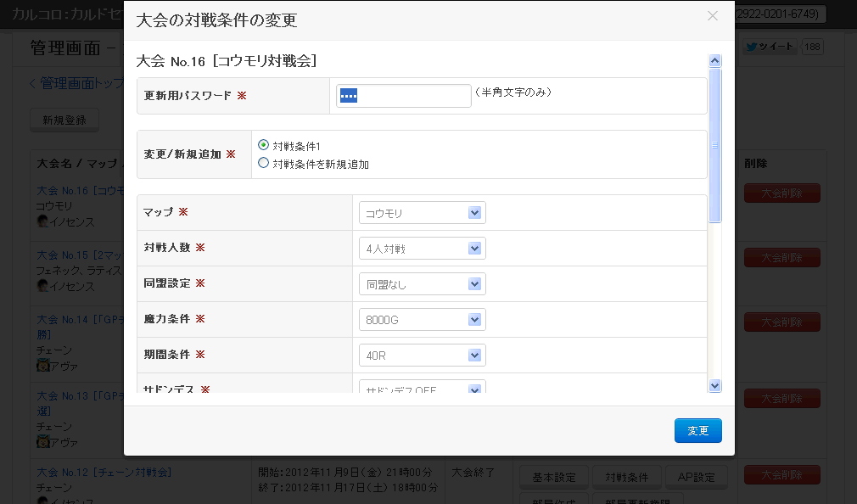Click the dialog scrollbar up arrow
The height and width of the screenshot is (504, 857).
coord(714,61)
